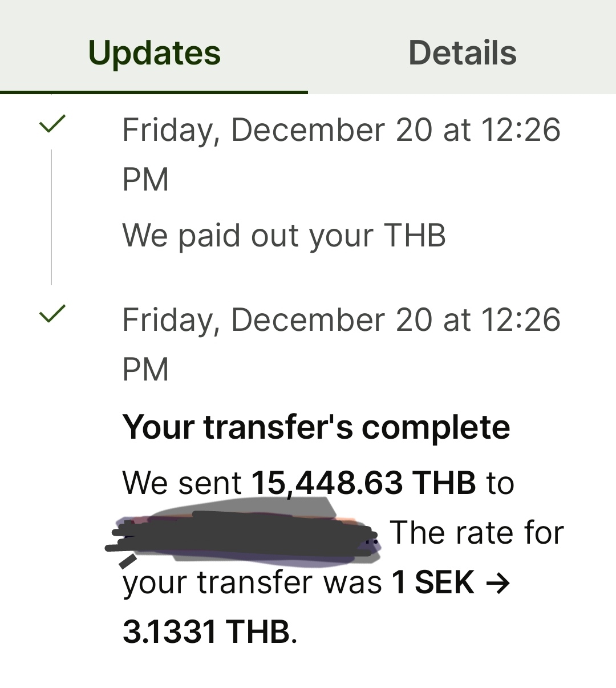Click the vertical timeline line between updates
Image resolution: width=616 pixels, height=688 pixels.
(x=51, y=217)
